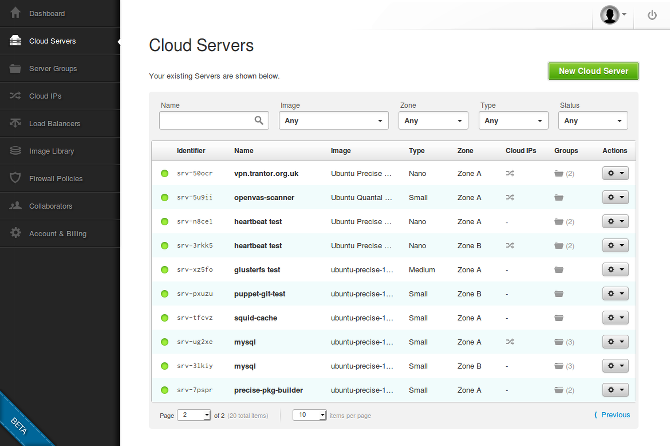
Task: Click the identifier srv-n8ce1
Action: click(x=194, y=222)
